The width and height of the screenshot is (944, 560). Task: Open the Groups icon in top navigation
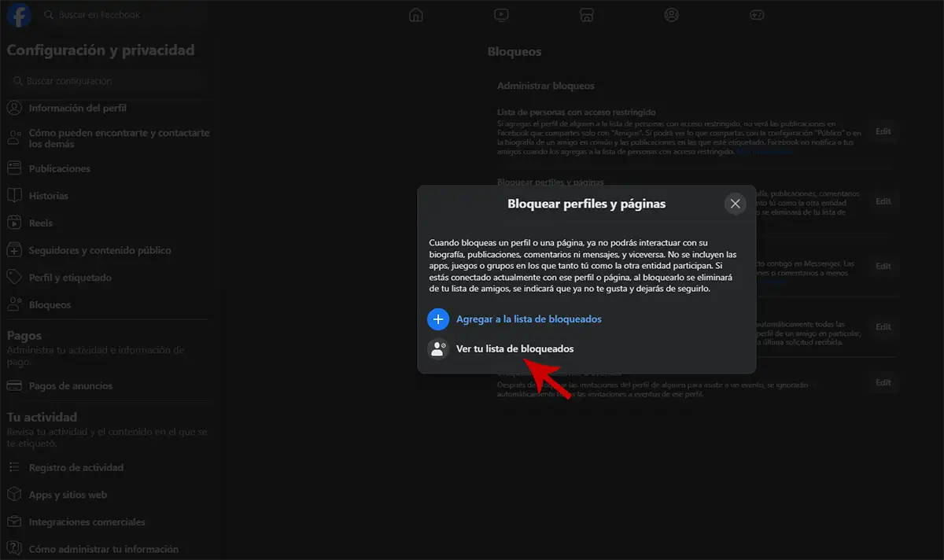[671, 15]
